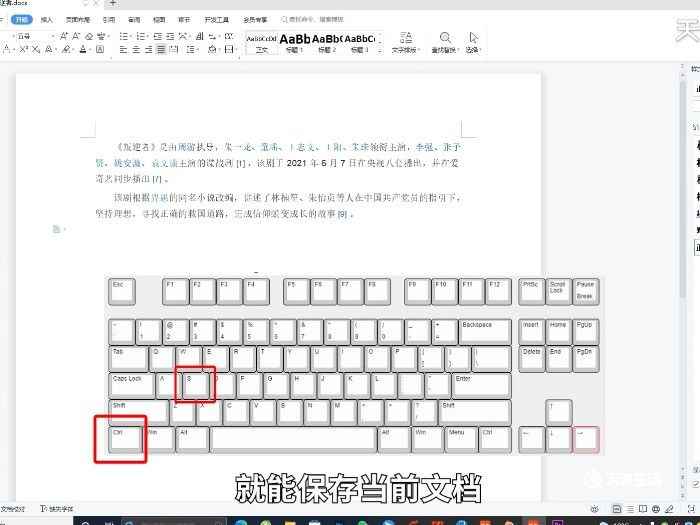Open the 开始 (Home) ribbon tab
Image resolution: width=700 pixels, height=525 pixels.
coord(21,19)
